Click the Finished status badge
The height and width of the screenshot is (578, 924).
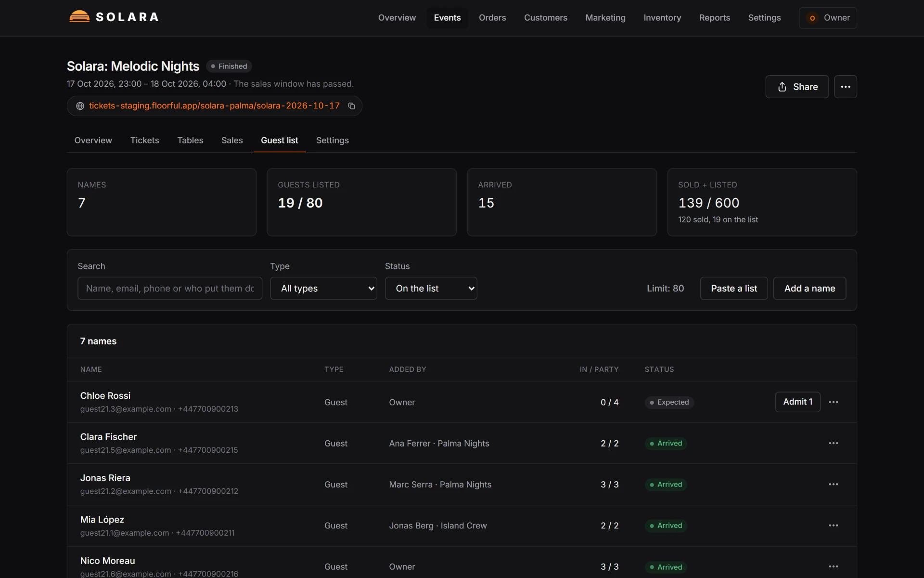click(229, 66)
